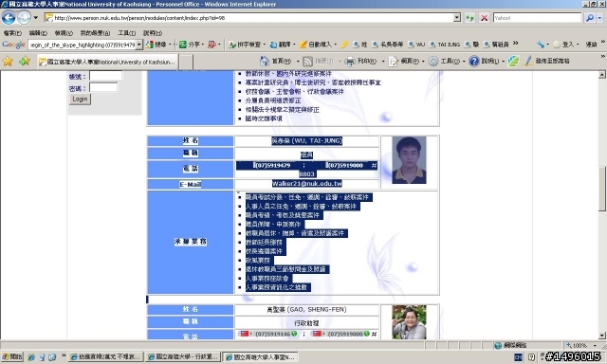Click the yellow highlighter icon in Google toolbar

(344, 45)
